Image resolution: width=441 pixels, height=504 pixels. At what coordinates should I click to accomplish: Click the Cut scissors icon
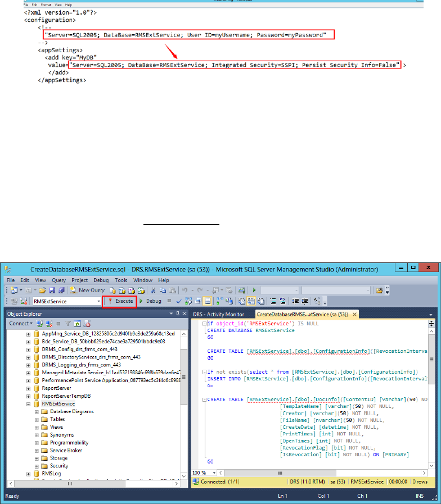point(153,290)
